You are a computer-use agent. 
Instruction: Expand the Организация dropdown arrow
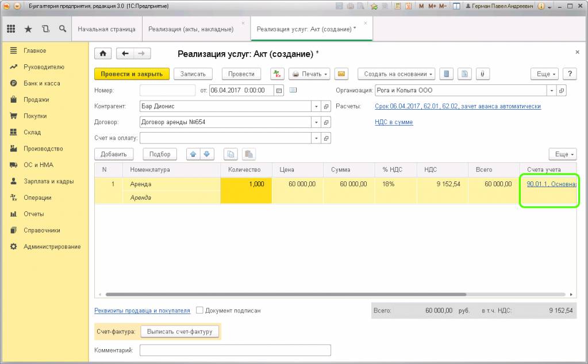(551, 90)
